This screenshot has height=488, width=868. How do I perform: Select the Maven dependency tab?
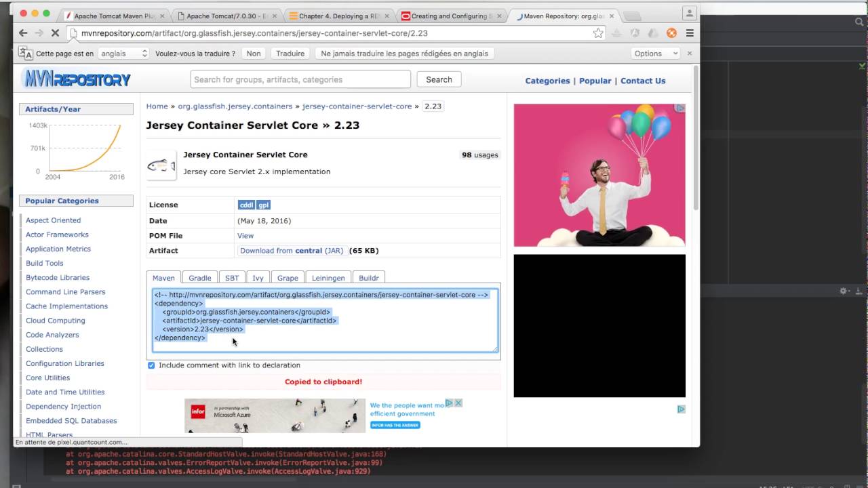pos(163,278)
